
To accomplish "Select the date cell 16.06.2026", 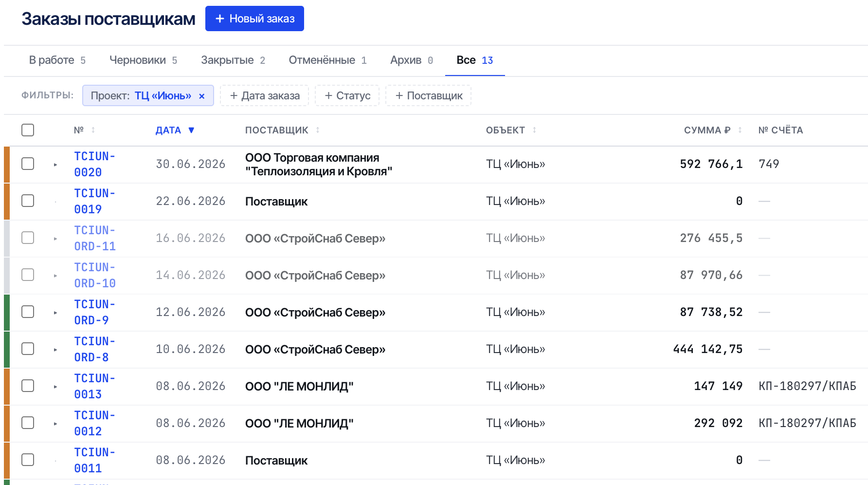I will pos(190,238).
